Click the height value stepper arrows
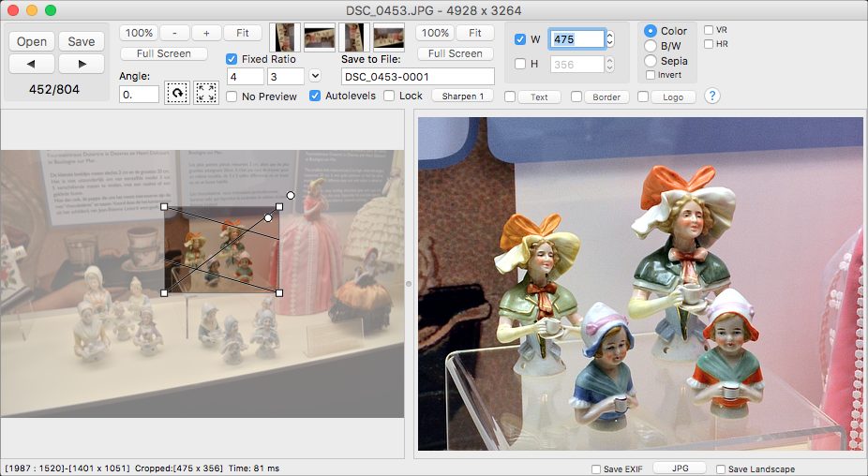The height and width of the screenshot is (476, 868). point(609,65)
